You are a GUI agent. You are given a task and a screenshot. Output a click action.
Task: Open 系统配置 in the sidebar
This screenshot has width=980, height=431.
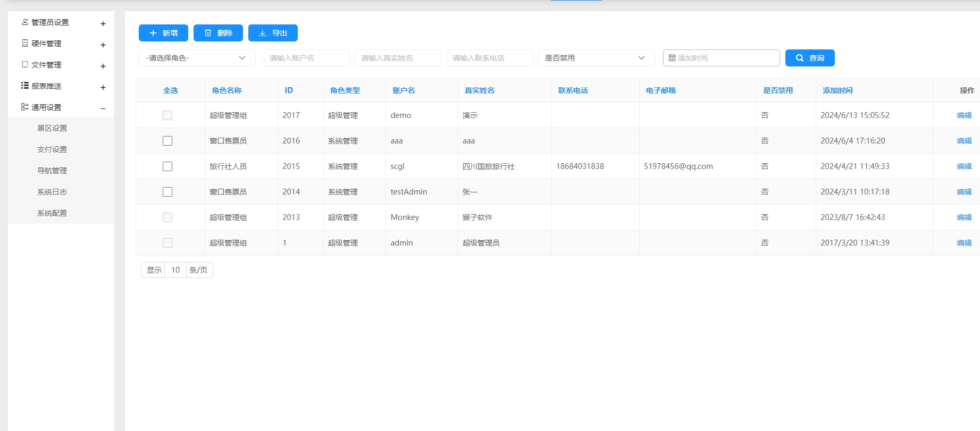click(x=52, y=213)
